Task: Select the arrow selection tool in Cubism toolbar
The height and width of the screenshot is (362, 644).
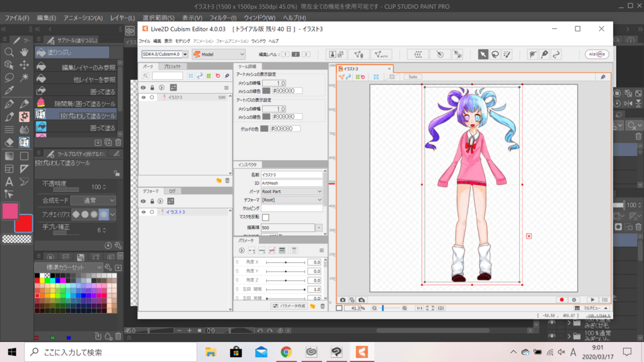Action: tap(483, 54)
